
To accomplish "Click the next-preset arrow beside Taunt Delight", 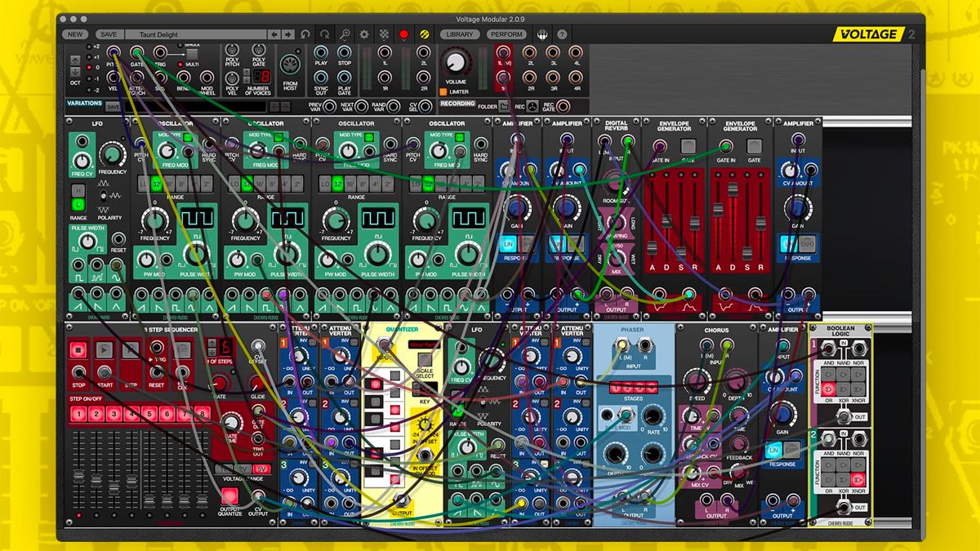I will point(287,34).
